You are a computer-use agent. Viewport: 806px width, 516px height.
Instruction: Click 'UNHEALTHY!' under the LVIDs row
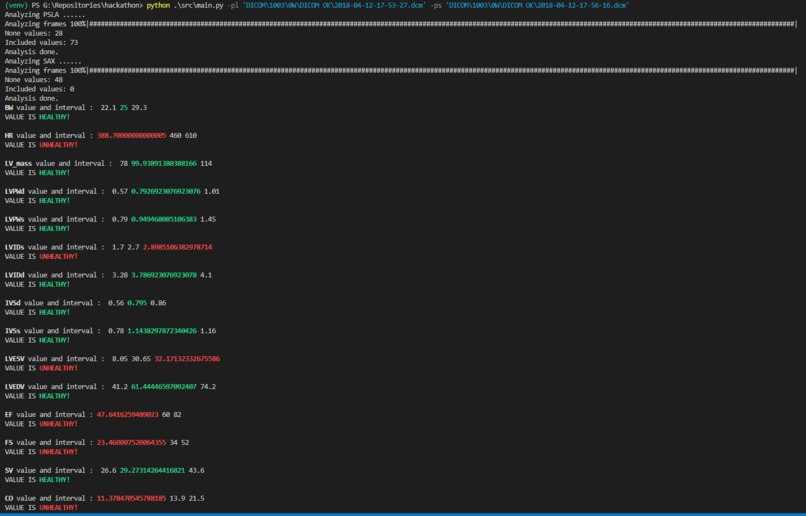(59, 256)
